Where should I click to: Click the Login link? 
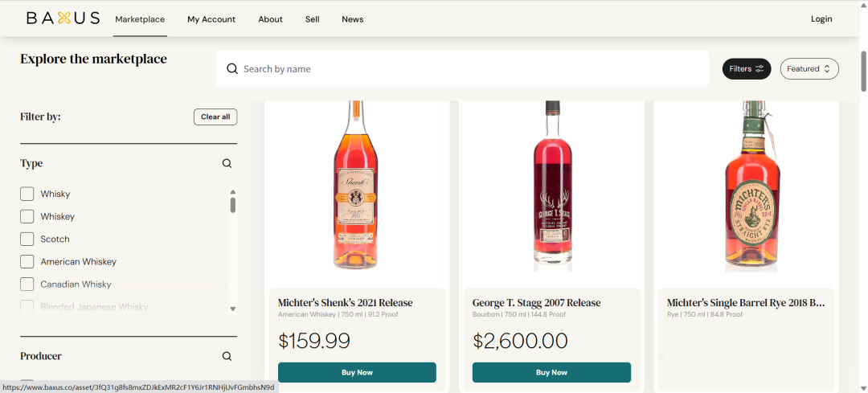821,19
